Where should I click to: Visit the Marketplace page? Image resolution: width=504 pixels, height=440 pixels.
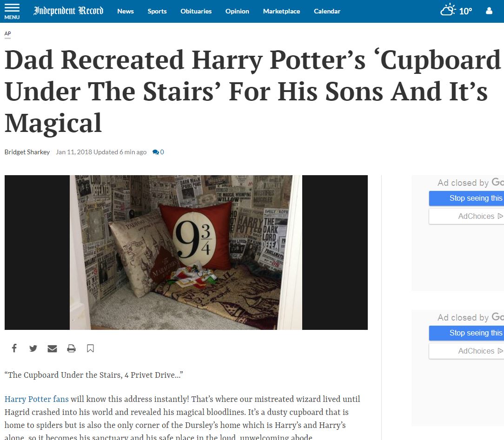point(282,11)
